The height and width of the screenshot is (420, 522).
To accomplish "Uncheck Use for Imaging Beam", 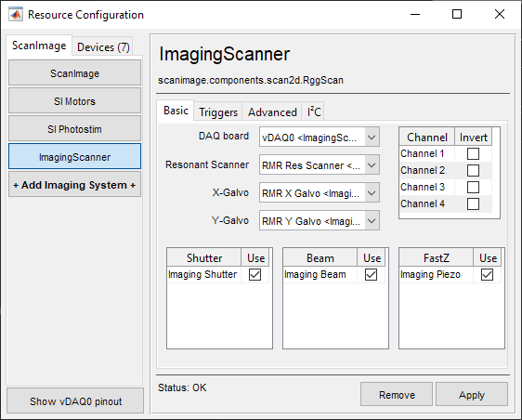I will pos(371,275).
